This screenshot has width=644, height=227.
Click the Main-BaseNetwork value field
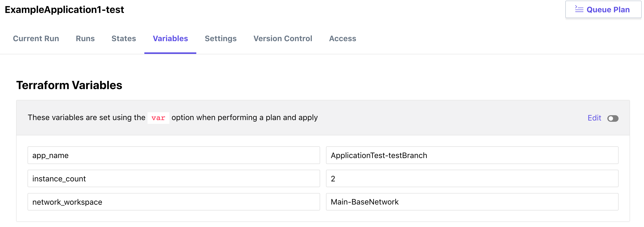pos(472,202)
